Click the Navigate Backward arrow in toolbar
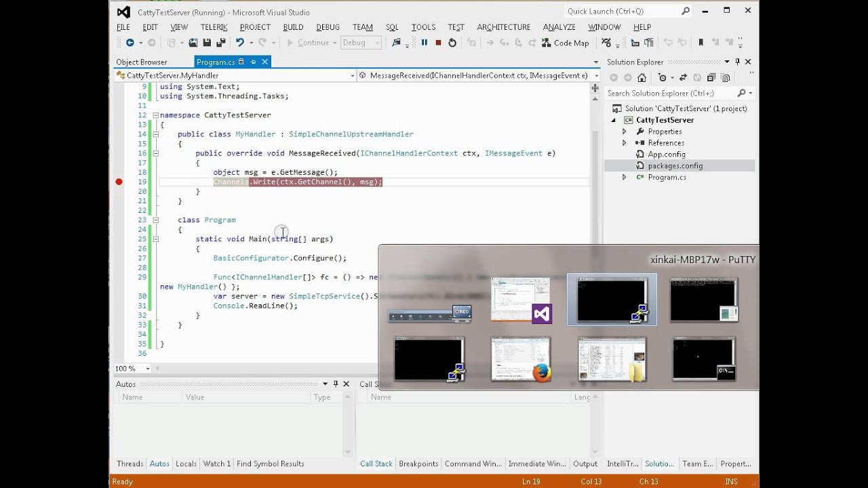Viewport: 868px width, 488px height. [130, 43]
